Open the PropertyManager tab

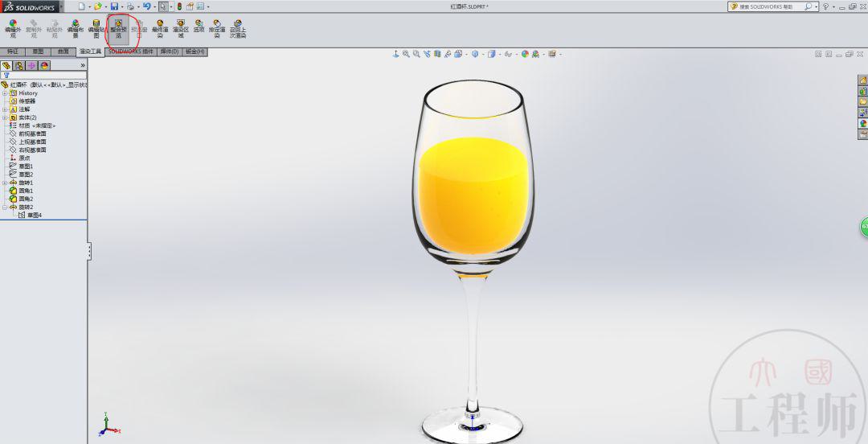[19, 65]
